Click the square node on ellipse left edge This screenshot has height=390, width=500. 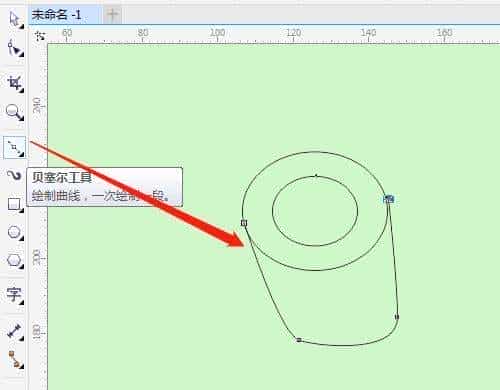pos(244,223)
